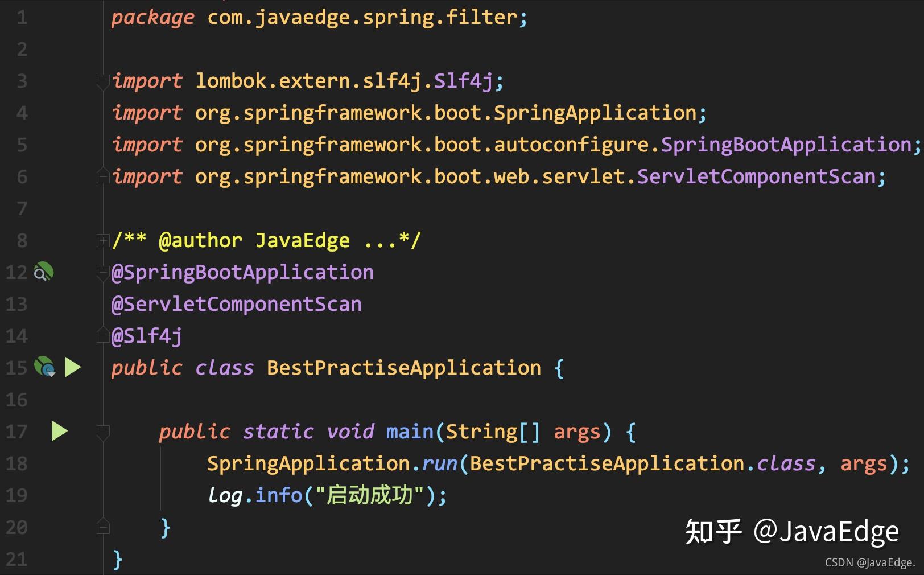The width and height of the screenshot is (924, 575).
Task: Run main method via line 17 arrow
Action: (60, 431)
